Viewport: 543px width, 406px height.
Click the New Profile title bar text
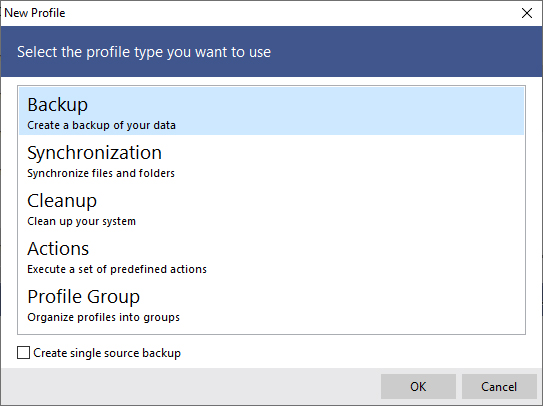(x=35, y=13)
